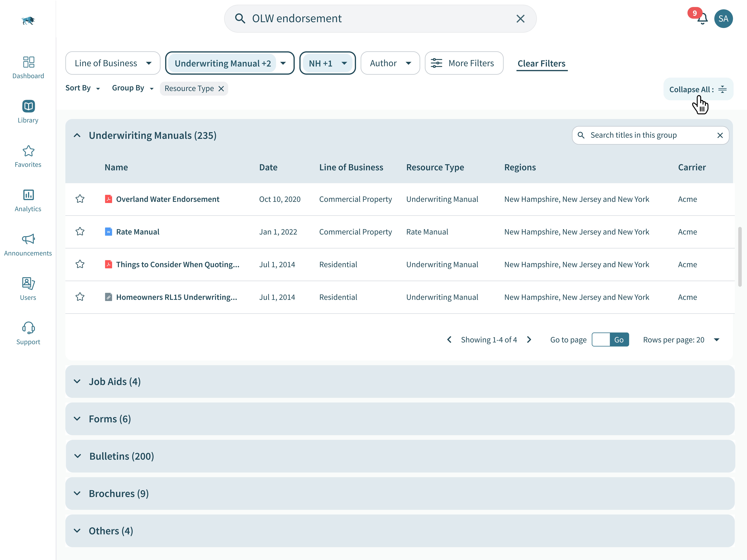Image resolution: width=747 pixels, height=560 pixels.
Task: Expand the Brochures group
Action: pyautogui.click(x=77, y=494)
